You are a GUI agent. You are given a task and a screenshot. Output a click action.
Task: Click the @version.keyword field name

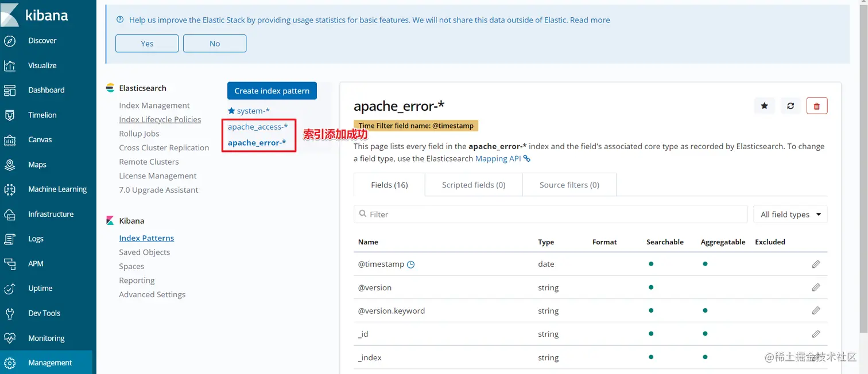coord(392,311)
